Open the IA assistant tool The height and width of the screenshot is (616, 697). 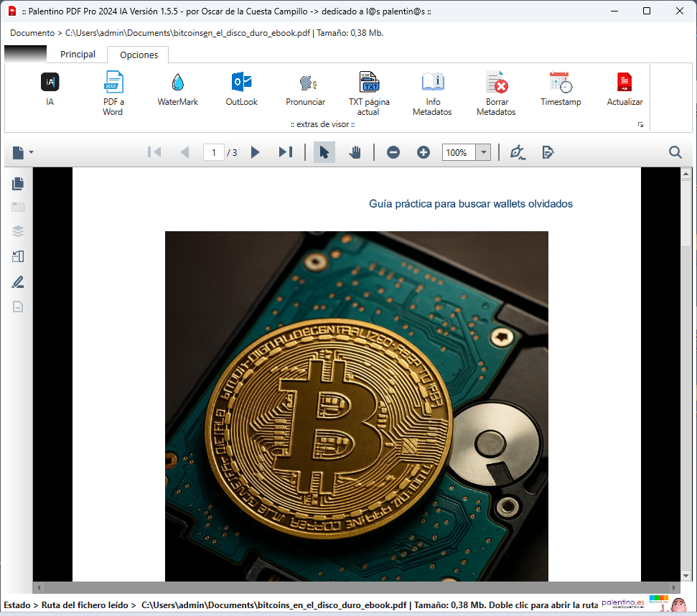point(50,83)
